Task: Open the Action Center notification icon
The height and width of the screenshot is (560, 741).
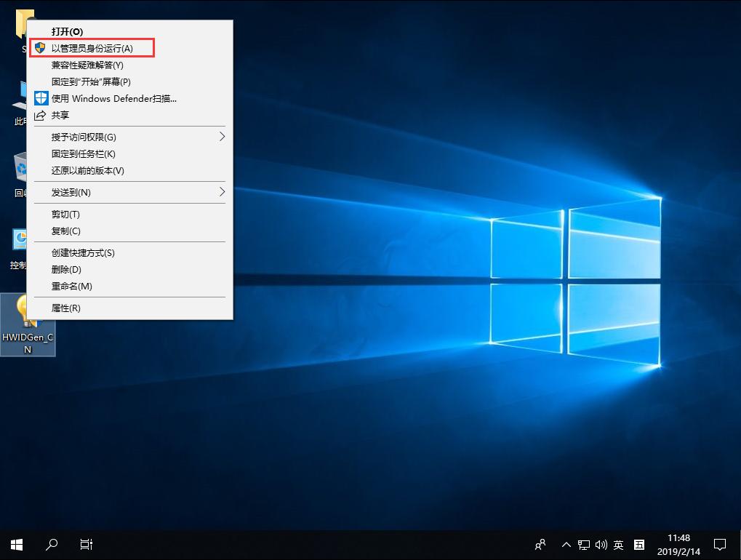Action: coord(719,544)
